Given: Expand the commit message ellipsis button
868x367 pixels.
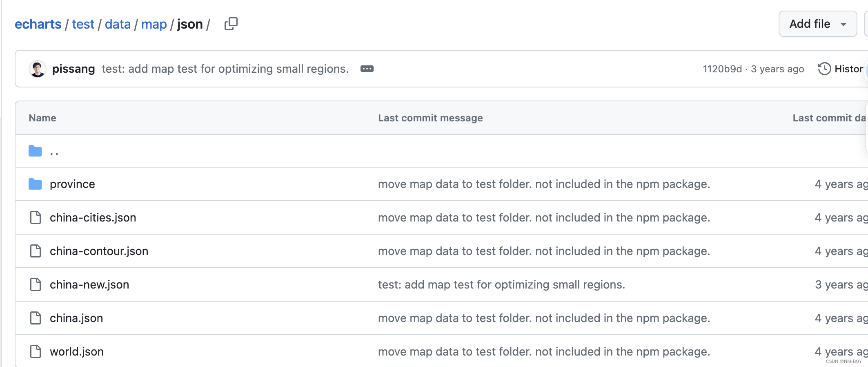Looking at the screenshot, I should [367, 69].
